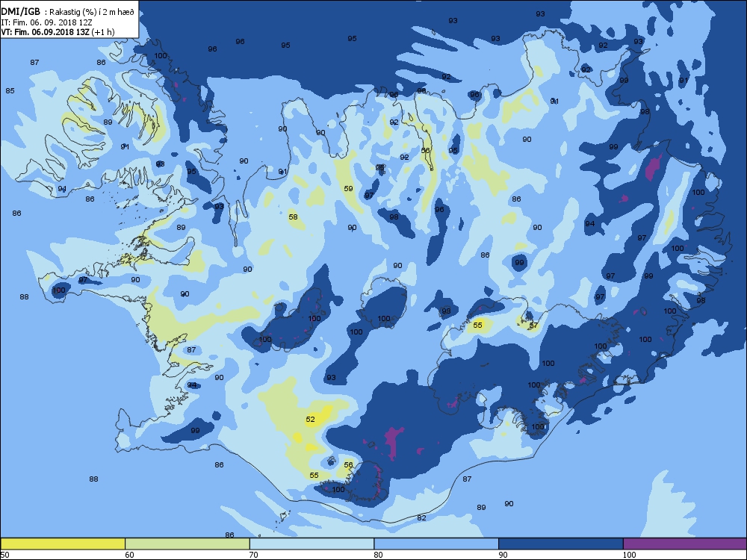Click the '60' legend scale label

tap(129, 554)
